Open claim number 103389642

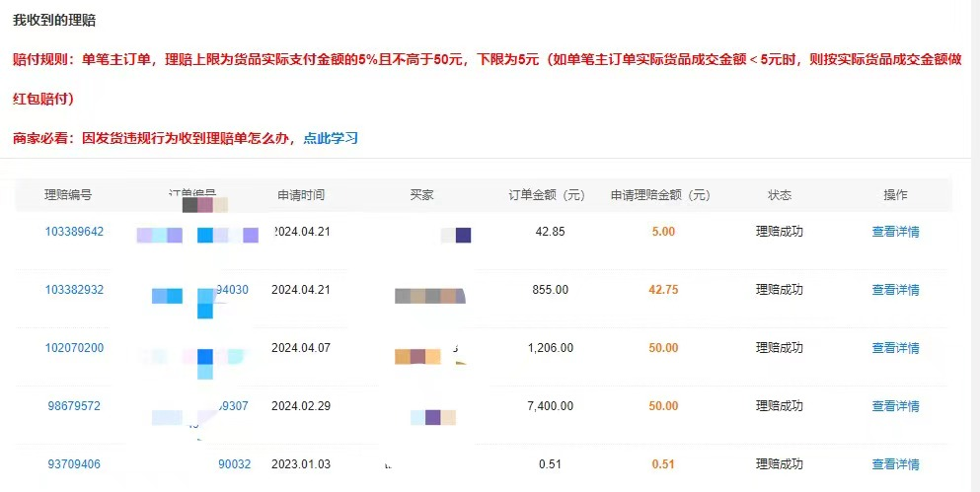pos(74,232)
